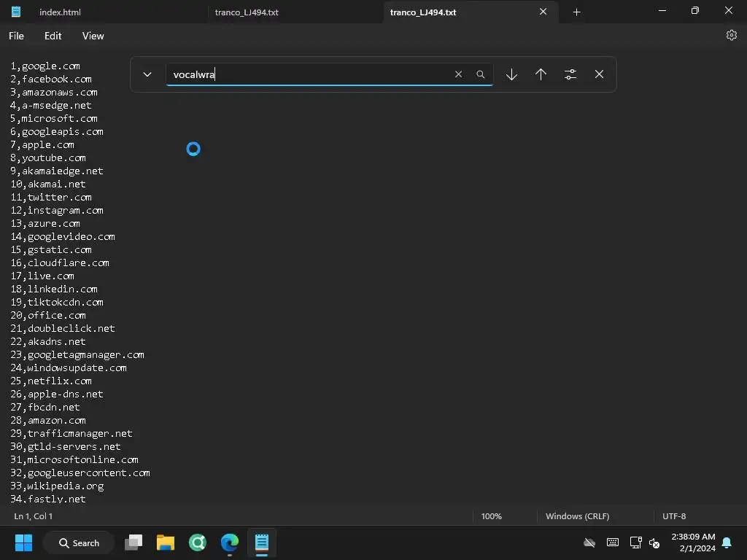Image resolution: width=747 pixels, height=560 pixels.
Task: Open the Edit menu
Action: (53, 36)
